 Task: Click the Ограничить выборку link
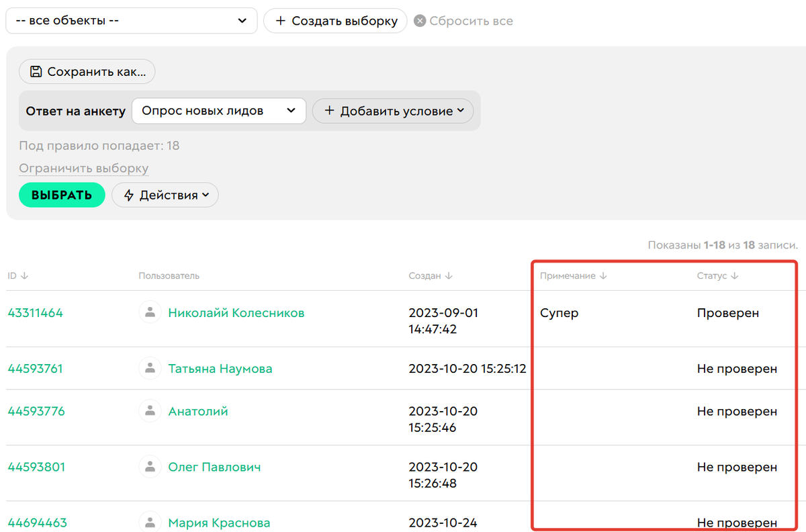coord(82,168)
